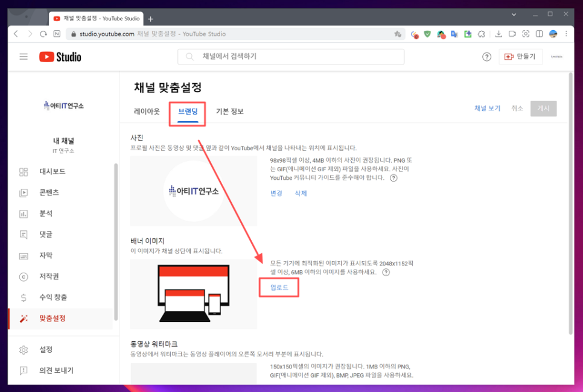Open a new browser tab with plus

(x=150, y=19)
